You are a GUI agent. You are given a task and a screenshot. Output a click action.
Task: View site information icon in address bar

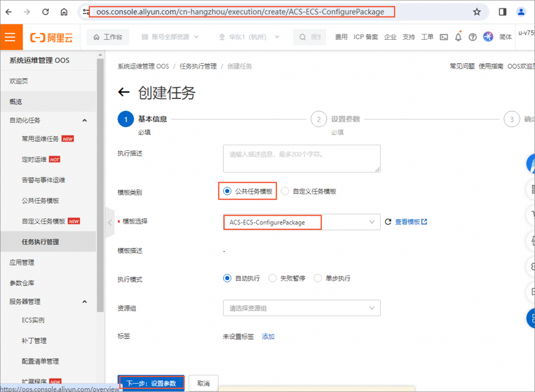[86, 12]
